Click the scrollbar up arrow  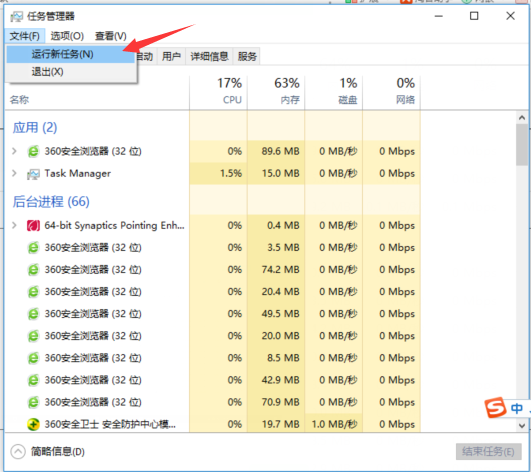click(522, 118)
